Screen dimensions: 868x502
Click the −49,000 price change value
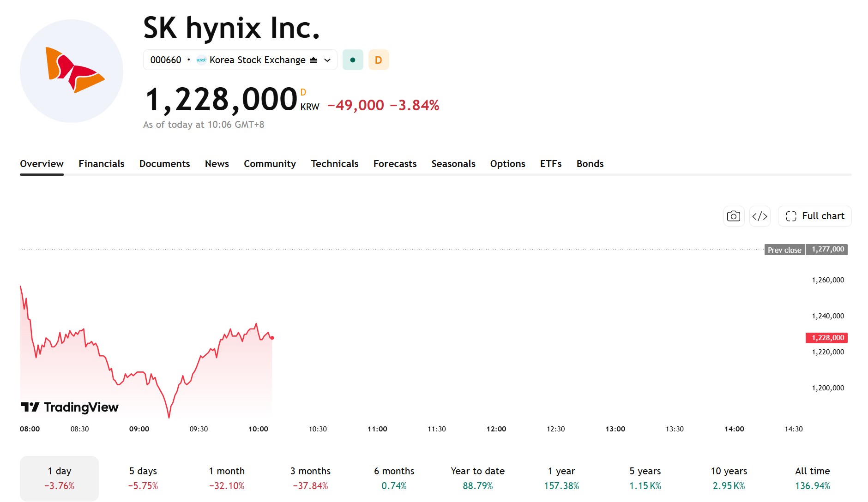tap(356, 105)
